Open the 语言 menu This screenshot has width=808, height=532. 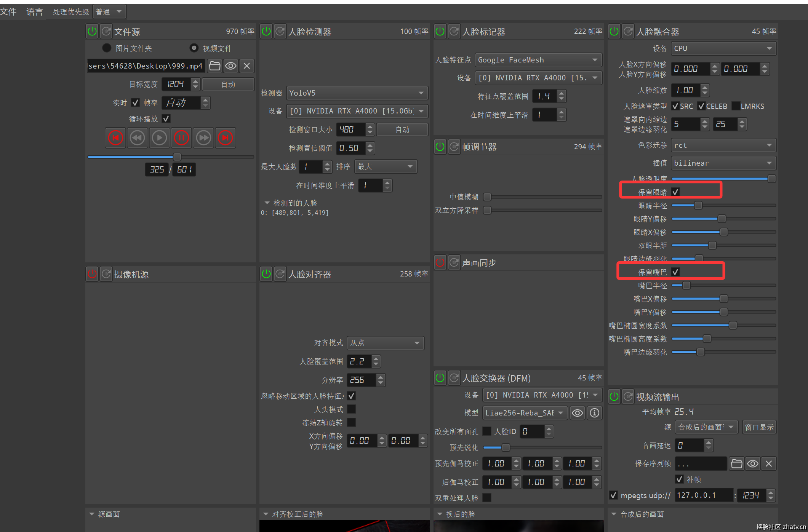tap(34, 12)
